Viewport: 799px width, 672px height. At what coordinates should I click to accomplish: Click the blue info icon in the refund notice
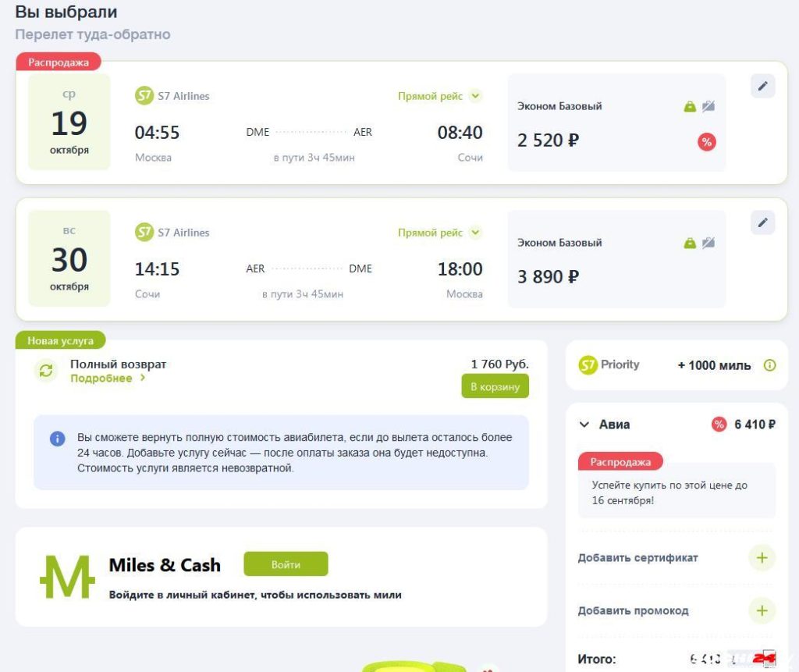(x=57, y=439)
